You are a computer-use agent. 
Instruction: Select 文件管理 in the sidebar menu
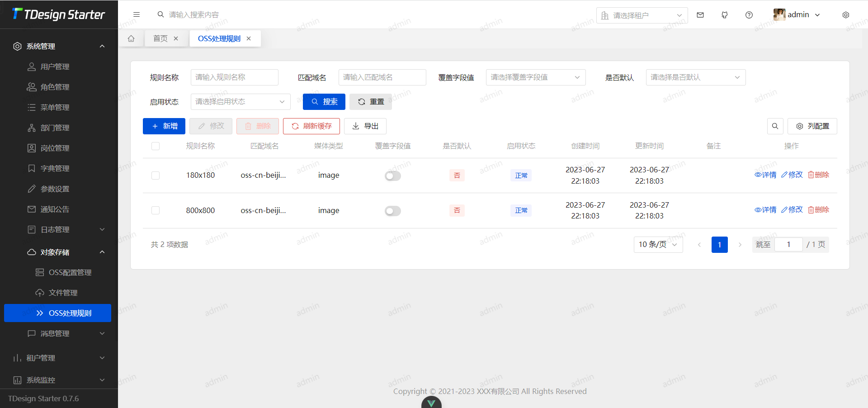coord(63,292)
